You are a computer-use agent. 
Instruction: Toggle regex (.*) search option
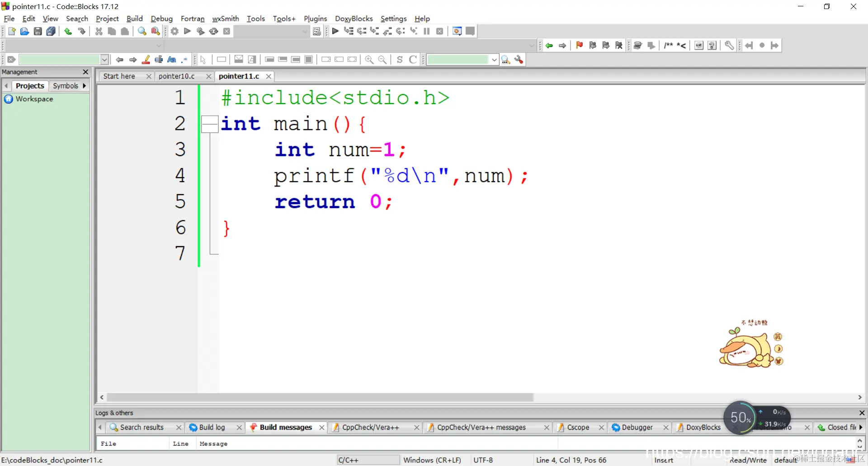(184, 59)
